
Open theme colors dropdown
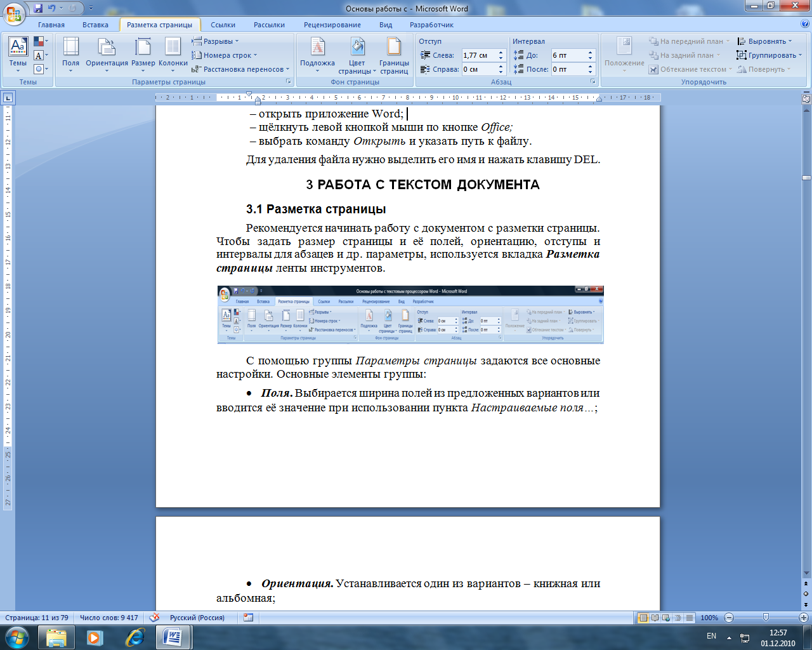click(41, 42)
